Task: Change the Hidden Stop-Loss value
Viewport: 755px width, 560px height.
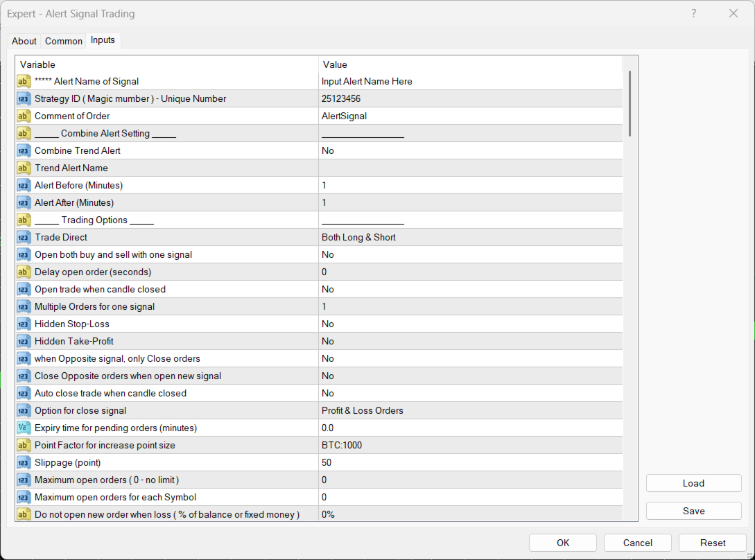Action: coord(471,324)
